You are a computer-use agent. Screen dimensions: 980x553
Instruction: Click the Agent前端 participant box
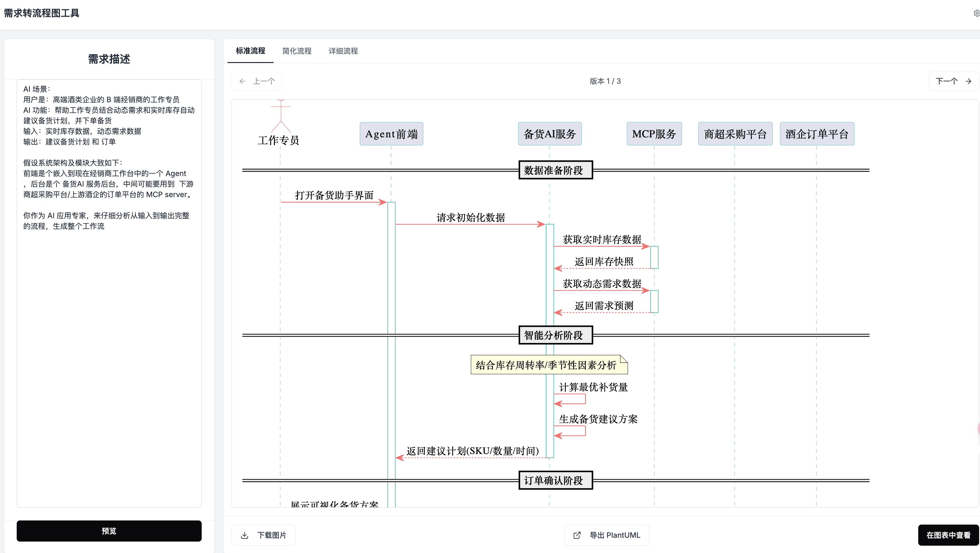pos(391,134)
